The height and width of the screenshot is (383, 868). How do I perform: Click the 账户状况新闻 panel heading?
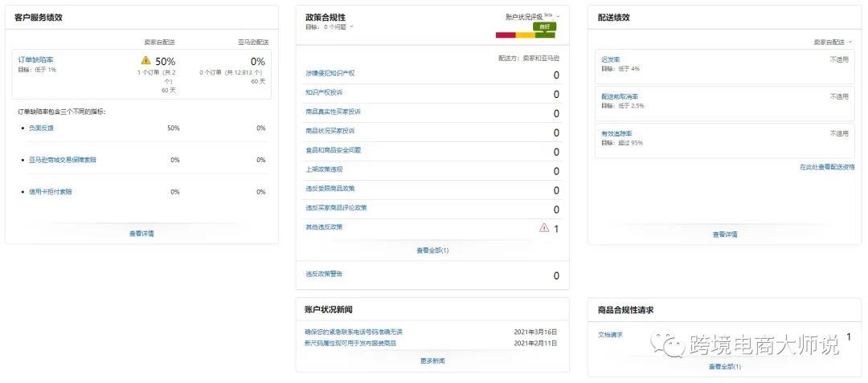[330, 309]
